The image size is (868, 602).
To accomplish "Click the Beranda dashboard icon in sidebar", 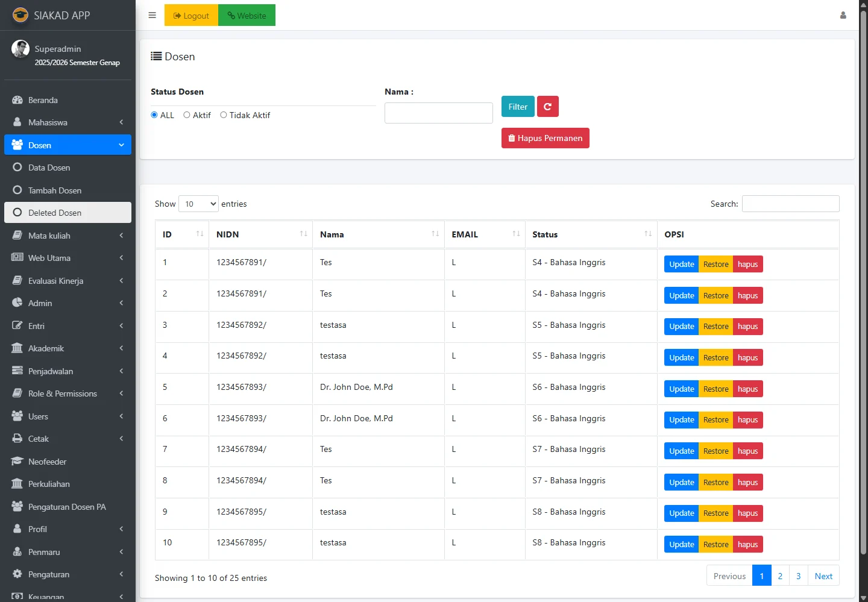I will 17,100.
